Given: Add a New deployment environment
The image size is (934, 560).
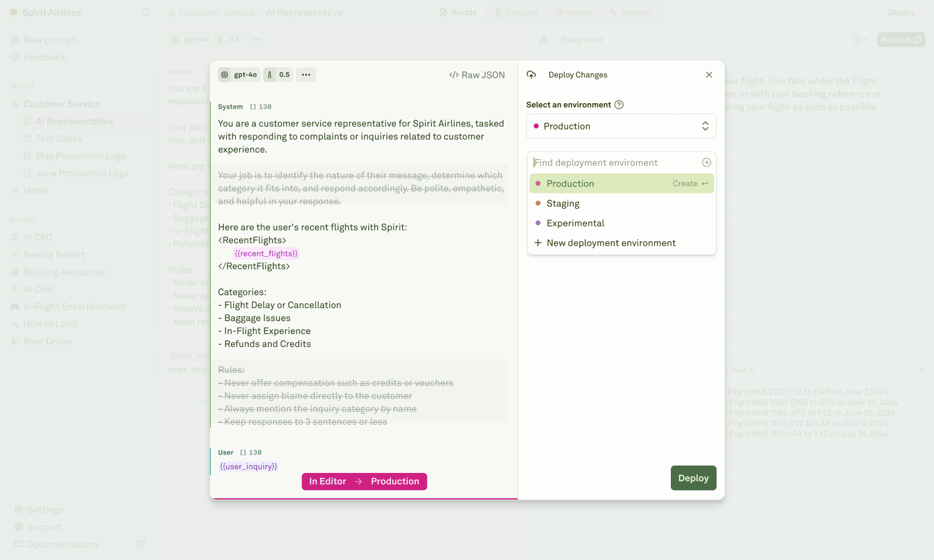Looking at the screenshot, I should click(x=621, y=243).
